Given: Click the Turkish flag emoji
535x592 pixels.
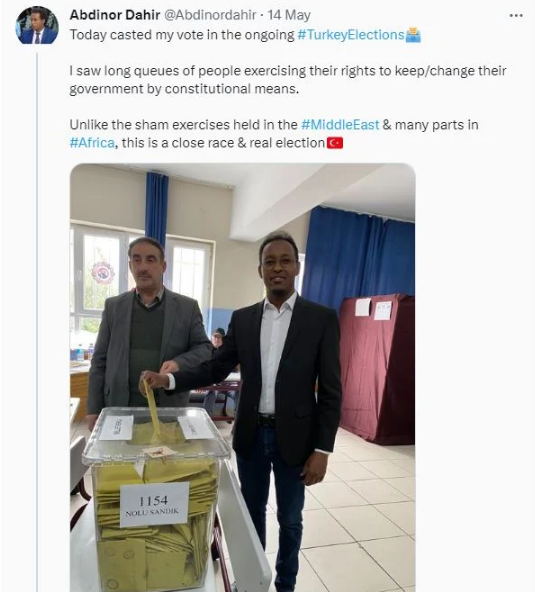Looking at the screenshot, I should (x=335, y=143).
